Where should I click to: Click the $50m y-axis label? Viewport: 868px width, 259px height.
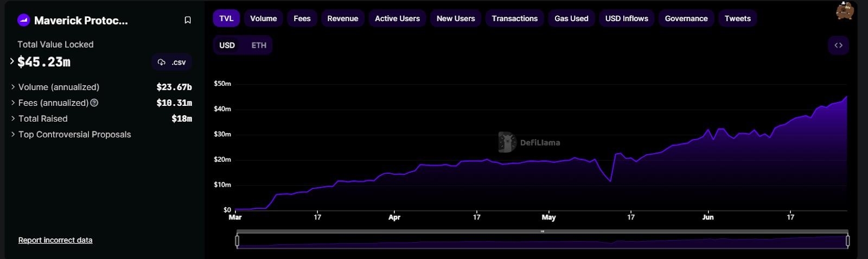pos(222,84)
